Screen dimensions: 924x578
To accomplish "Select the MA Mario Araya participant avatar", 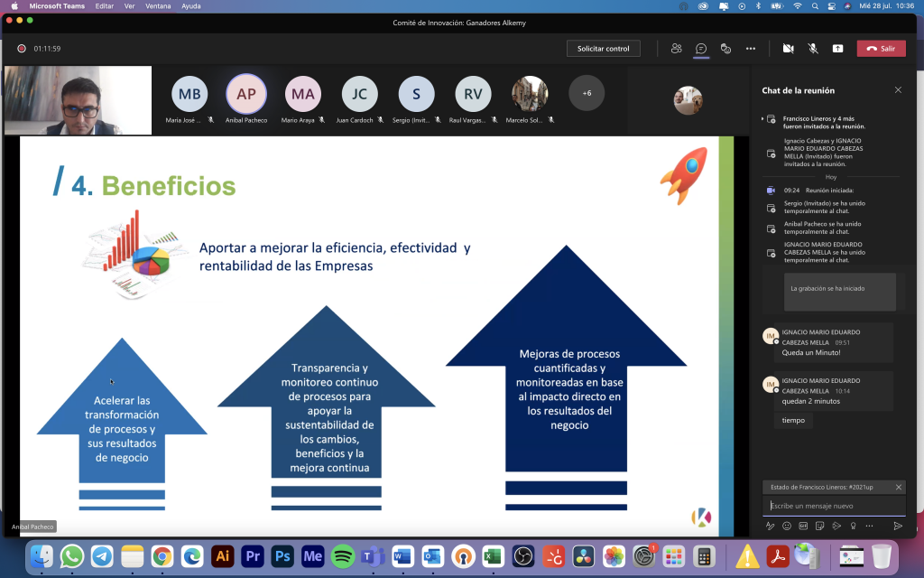I will 303,94.
